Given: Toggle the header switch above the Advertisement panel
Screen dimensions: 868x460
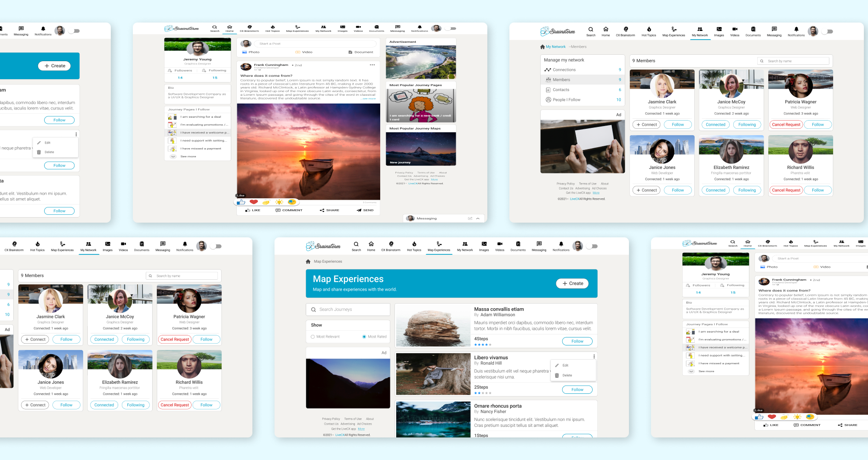Looking at the screenshot, I should [451, 29].
